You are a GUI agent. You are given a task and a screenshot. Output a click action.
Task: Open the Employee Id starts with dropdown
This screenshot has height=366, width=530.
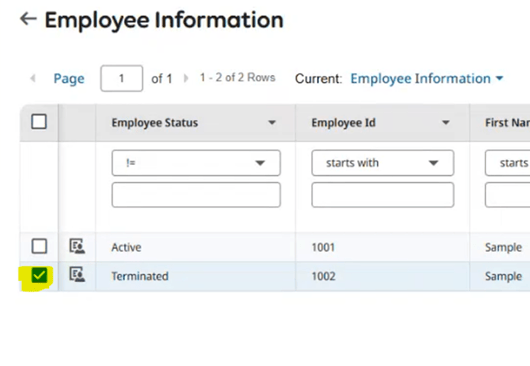[x=383, y=163]
